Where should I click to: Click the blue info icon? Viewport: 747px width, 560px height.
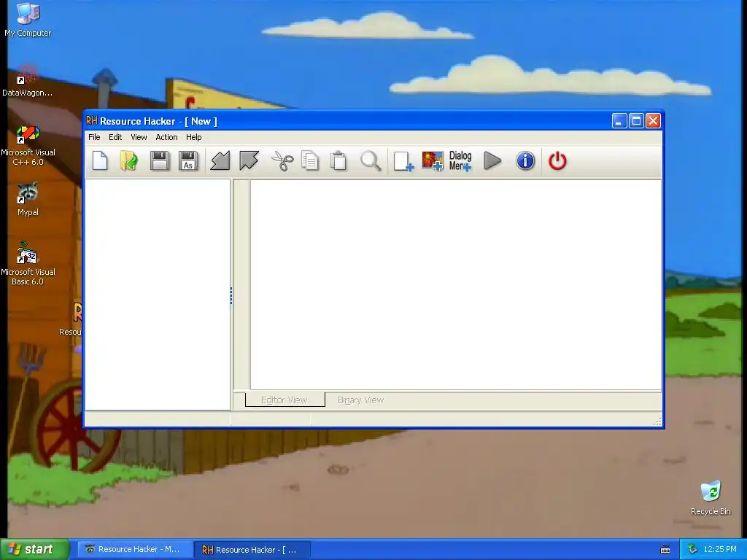click(x=525, y=160)
